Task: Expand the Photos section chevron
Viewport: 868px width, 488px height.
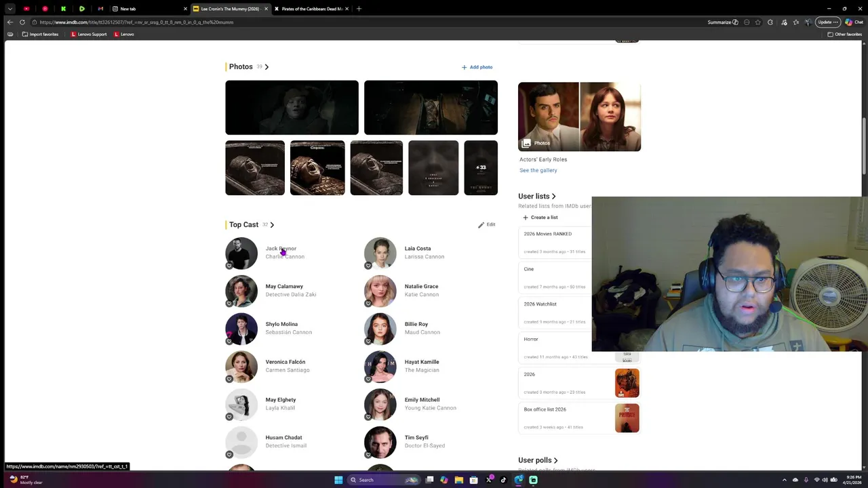Action: (x=267, y=66)
